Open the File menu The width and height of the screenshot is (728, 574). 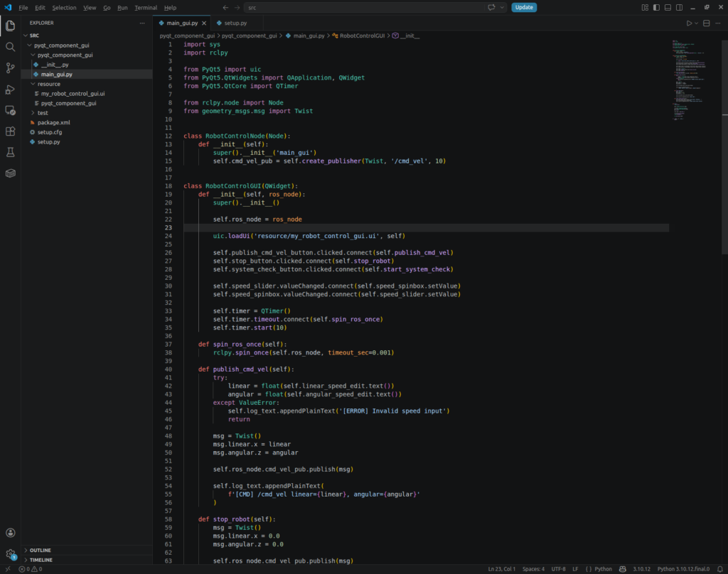[23, 7]
